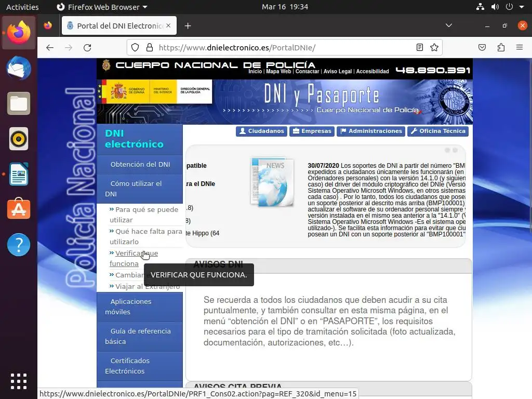
Task: Open Qué hace falta para utilizarlo
Action: (145, 236)
